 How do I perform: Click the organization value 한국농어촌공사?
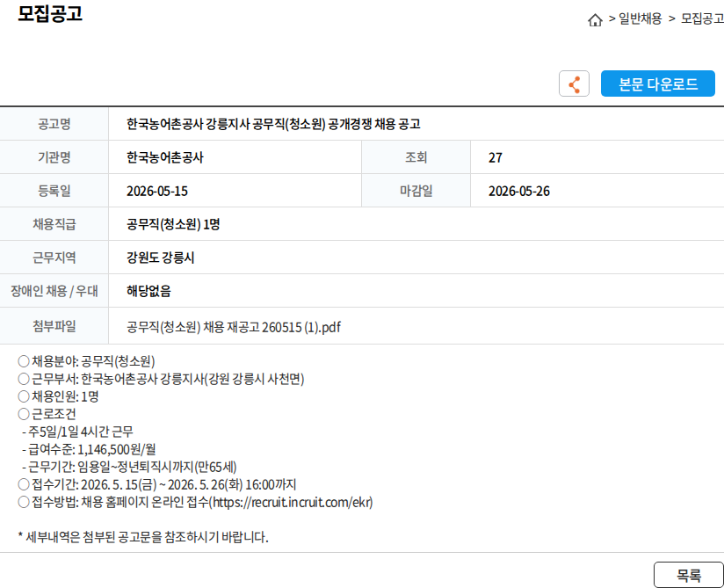[165, 157]
